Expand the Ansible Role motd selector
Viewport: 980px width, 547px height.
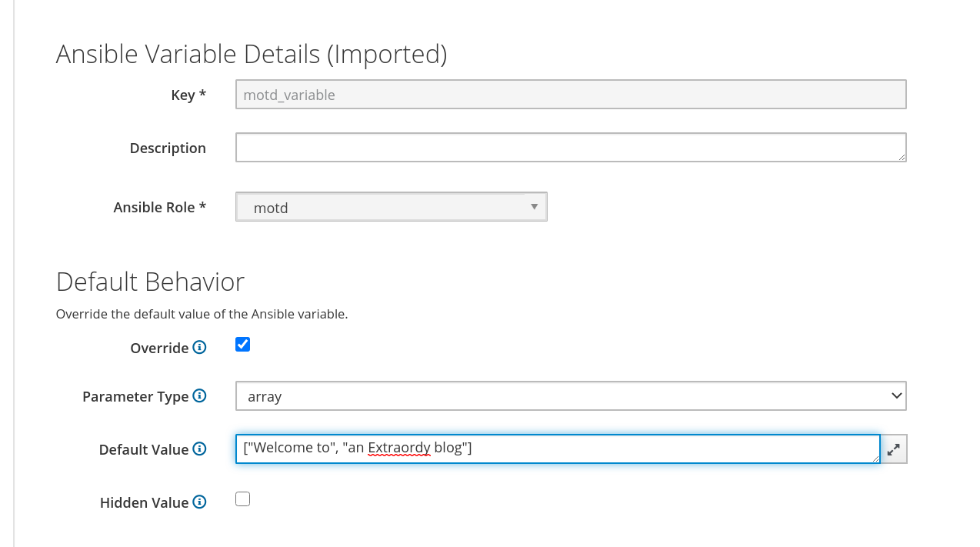tap(392, 207)
